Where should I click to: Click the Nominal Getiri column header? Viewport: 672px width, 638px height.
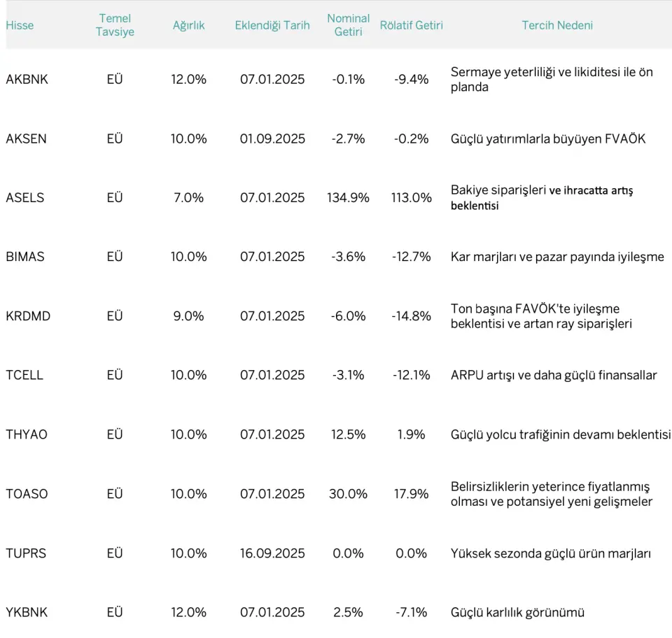tap(348, 25)
